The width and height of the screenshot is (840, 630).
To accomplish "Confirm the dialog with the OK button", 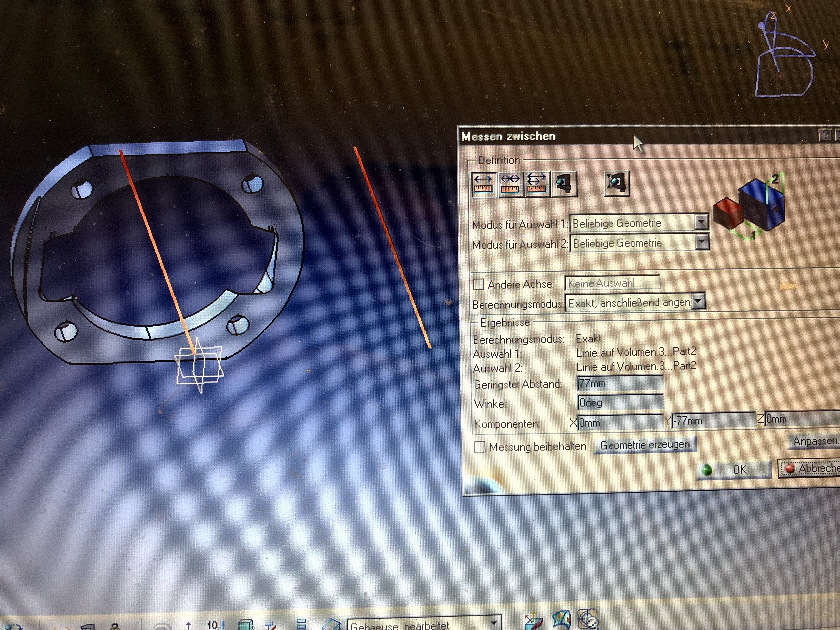I will 734,470.
